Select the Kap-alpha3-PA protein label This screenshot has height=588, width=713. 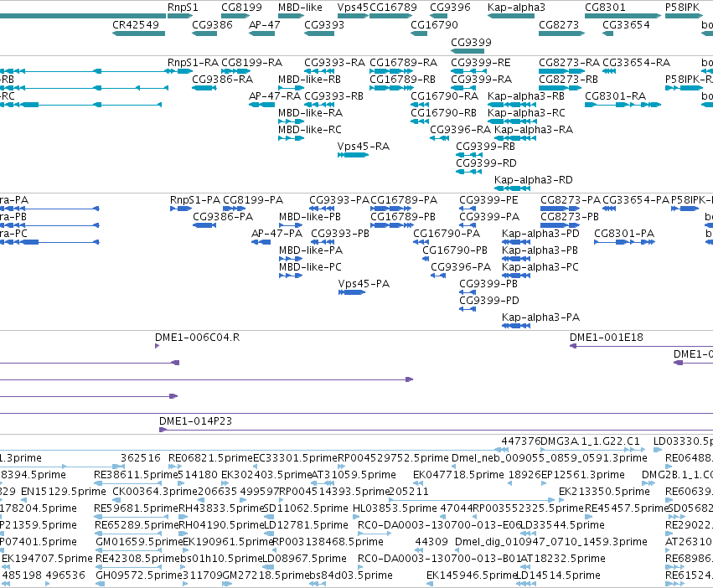(x=540, y=317)
